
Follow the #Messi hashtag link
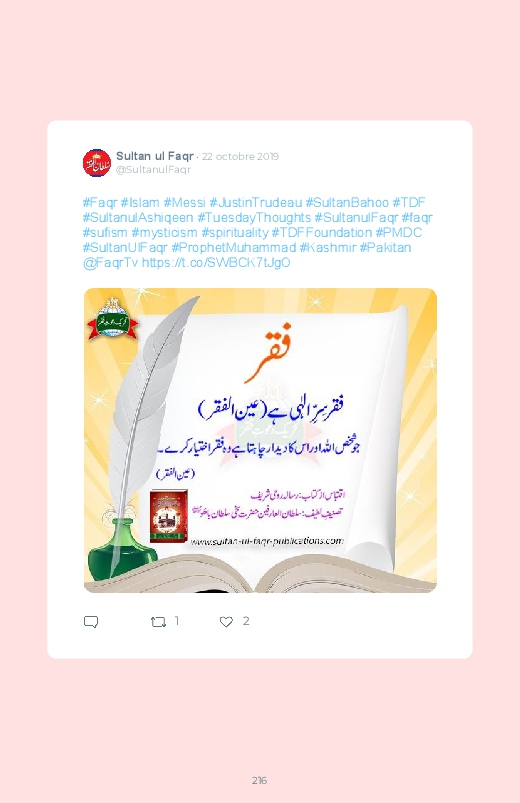[184, 202]
